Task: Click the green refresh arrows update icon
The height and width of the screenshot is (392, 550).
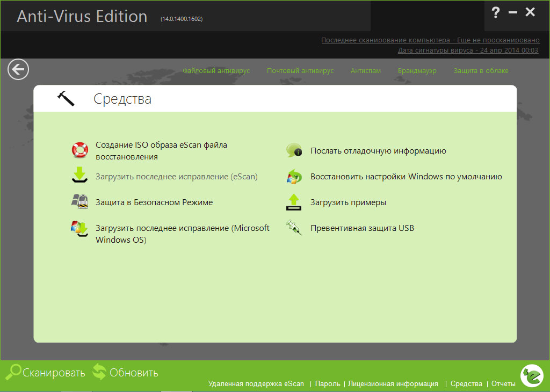Action: coord(99,372)
